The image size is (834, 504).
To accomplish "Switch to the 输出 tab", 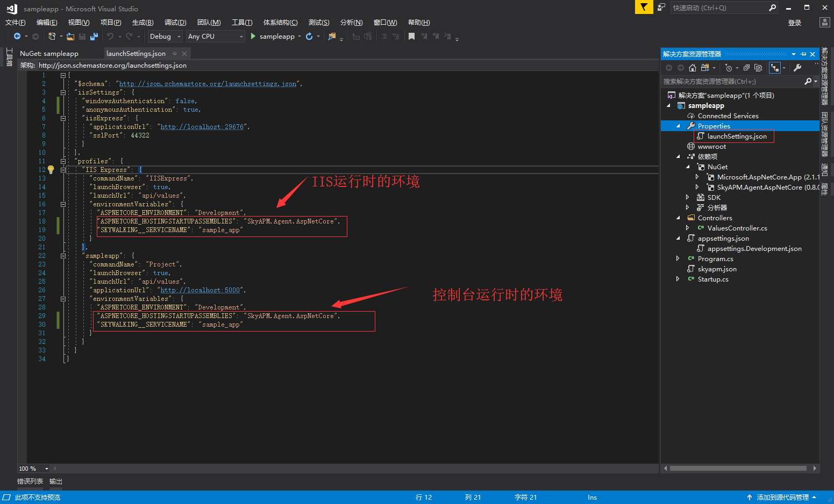I will click(56, 481).
